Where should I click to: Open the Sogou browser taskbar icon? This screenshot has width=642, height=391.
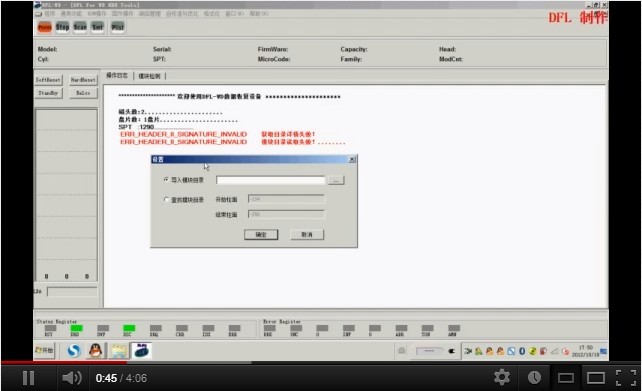click(74, 351)
